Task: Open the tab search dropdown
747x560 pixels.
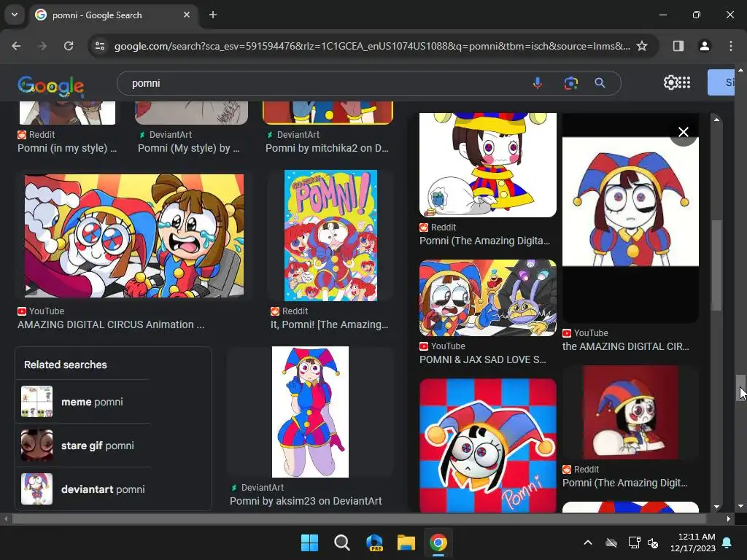Action: (x=15, y=15)
